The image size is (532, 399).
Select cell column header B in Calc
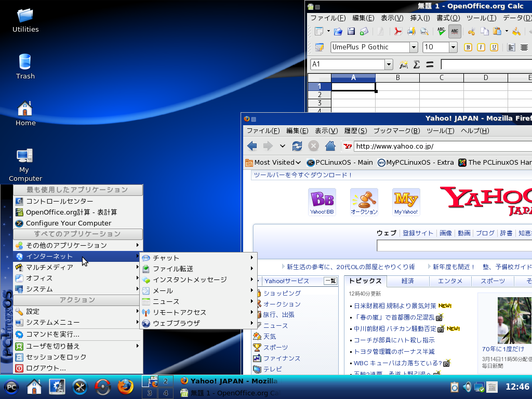pyautogui.click(x=397, y=78)
